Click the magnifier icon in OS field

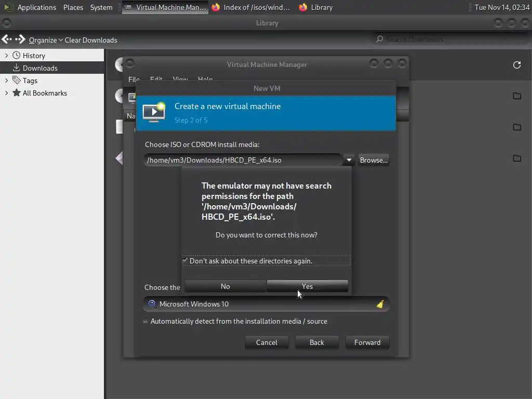[x=152, y=304]
